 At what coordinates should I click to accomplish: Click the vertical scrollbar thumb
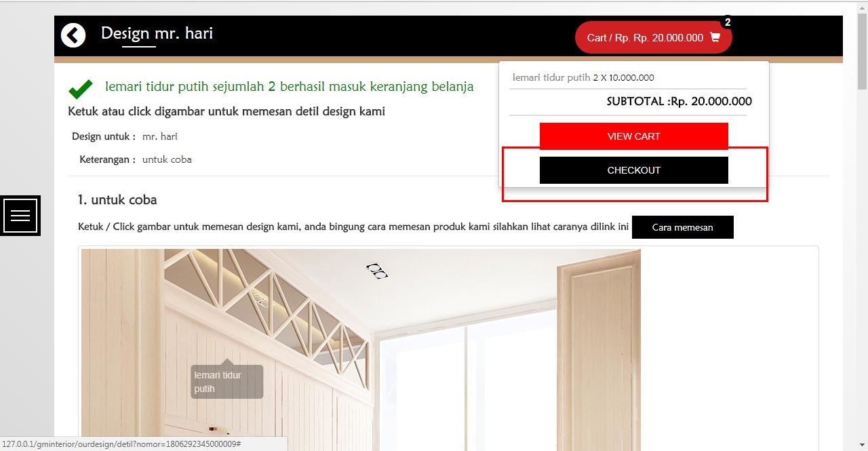[x=862, y=52]
